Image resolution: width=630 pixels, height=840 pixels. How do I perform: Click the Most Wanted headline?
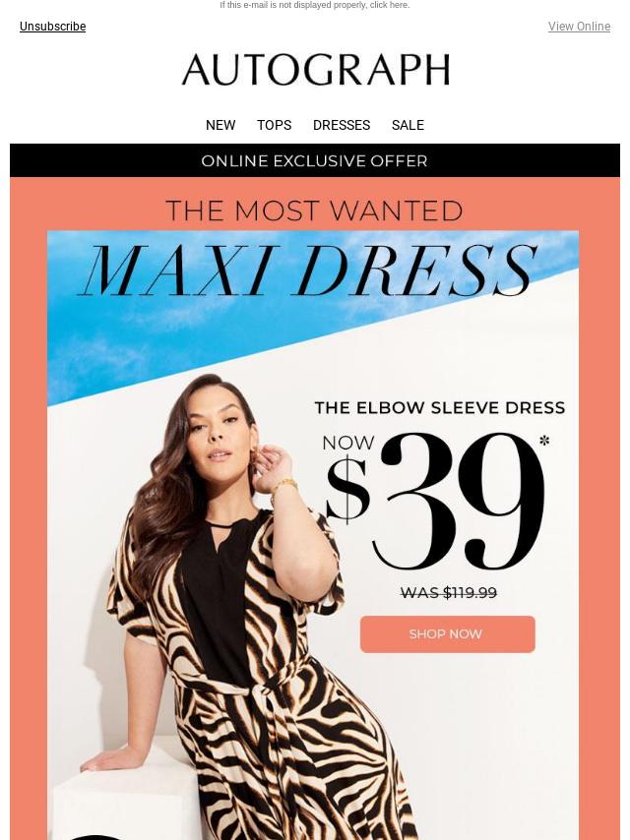click(314, 210)
